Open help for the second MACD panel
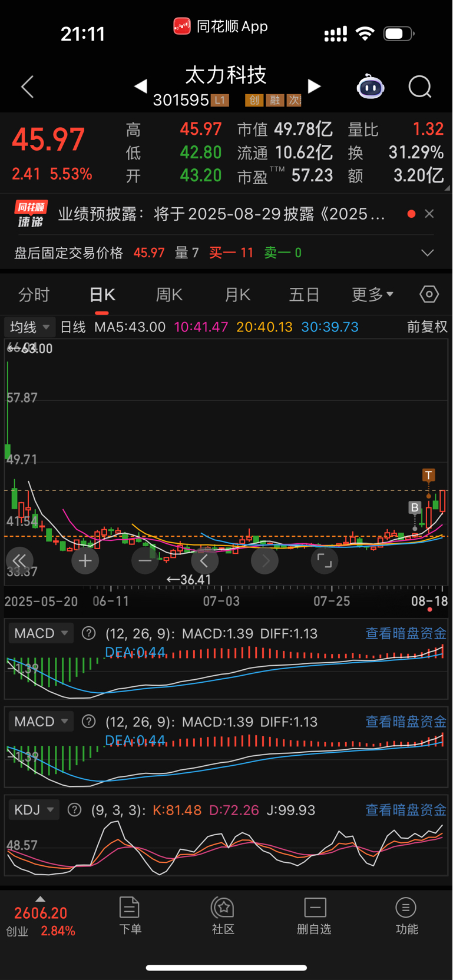 click(88, 722)
